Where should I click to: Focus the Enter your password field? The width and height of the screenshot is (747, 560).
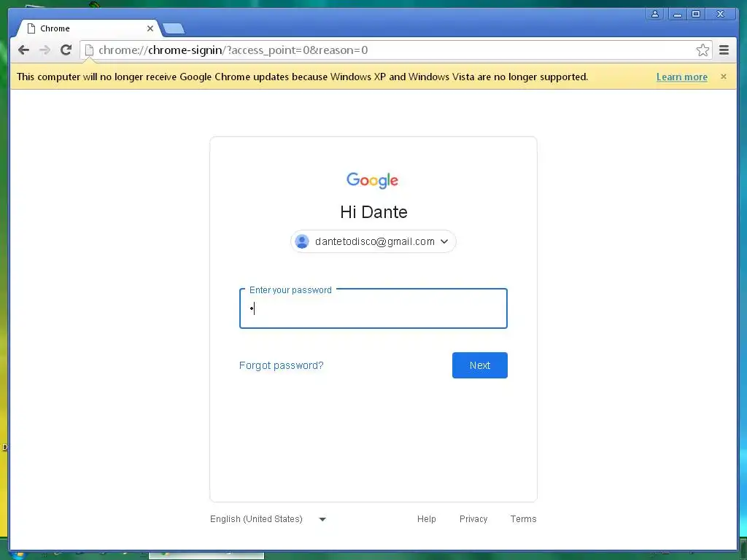pyautogui.click(x=373, y=308)
